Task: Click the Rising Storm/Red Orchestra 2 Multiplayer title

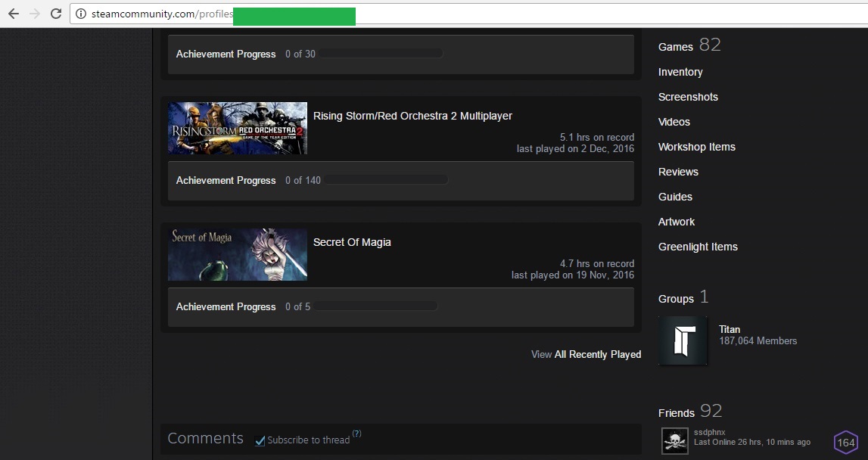Action: [x=412, y=116]
